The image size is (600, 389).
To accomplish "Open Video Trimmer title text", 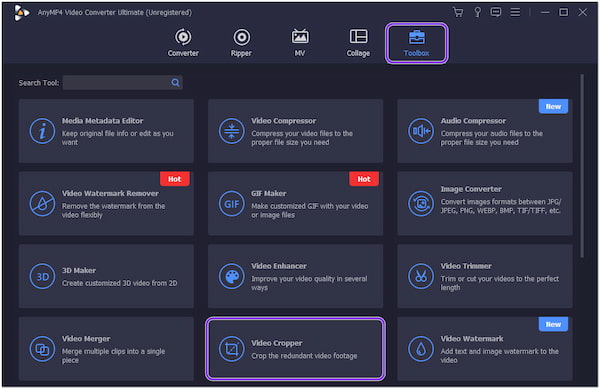I will (466, 266).
